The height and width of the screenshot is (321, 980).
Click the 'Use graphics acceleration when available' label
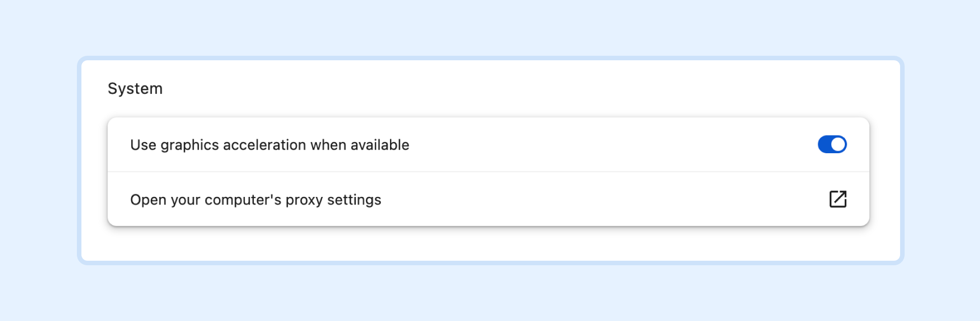click(270, 145)
